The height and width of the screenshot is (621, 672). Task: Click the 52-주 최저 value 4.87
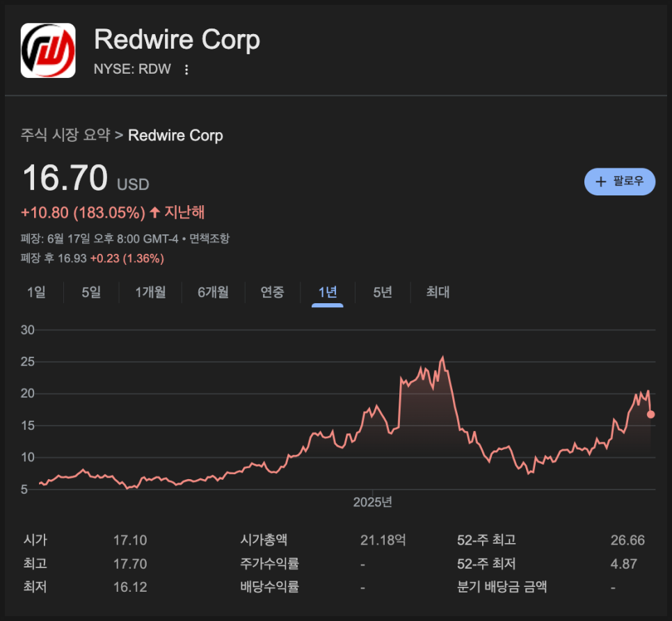pyautogui.click(x=623, y=563)
